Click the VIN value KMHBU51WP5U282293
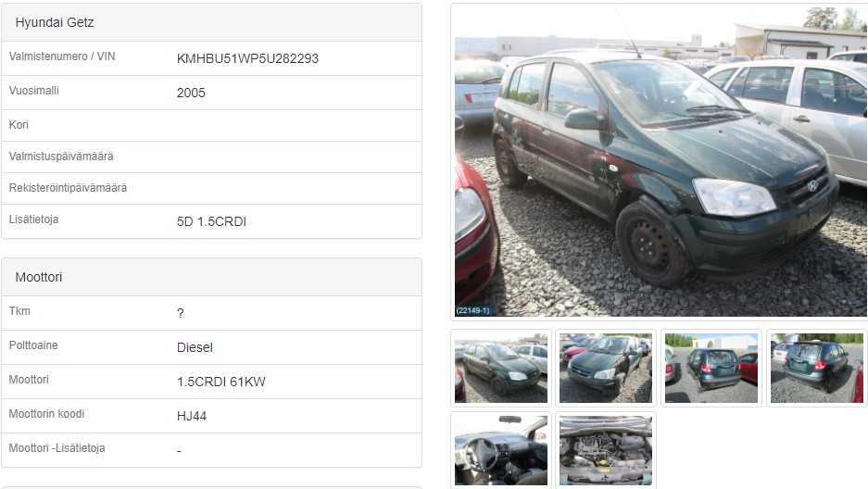The image size is (868, 489). 247,58
